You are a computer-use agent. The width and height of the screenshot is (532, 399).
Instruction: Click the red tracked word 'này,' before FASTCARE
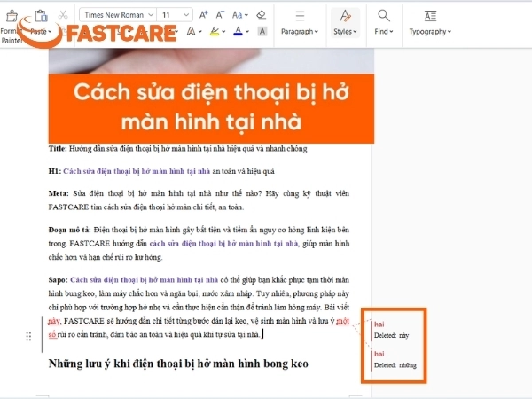click(55, 321)
